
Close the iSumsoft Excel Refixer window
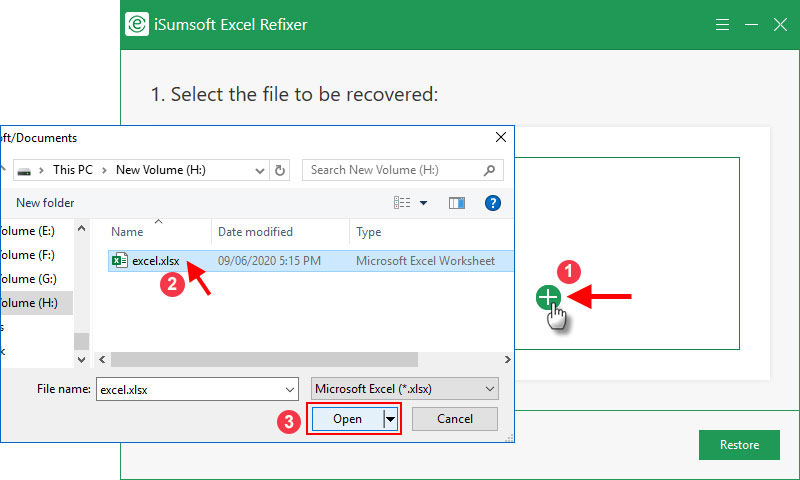tap(780, 24)
